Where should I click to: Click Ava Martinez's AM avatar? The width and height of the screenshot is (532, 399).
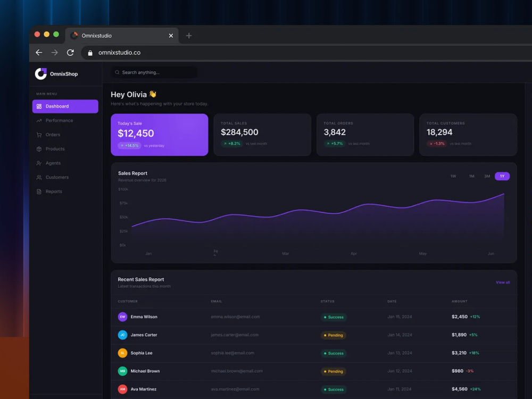122,389
